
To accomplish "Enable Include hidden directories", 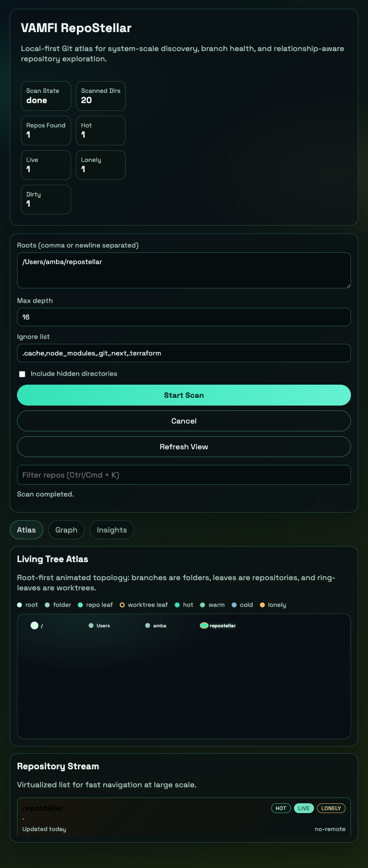I will click(x=22, y=373).
